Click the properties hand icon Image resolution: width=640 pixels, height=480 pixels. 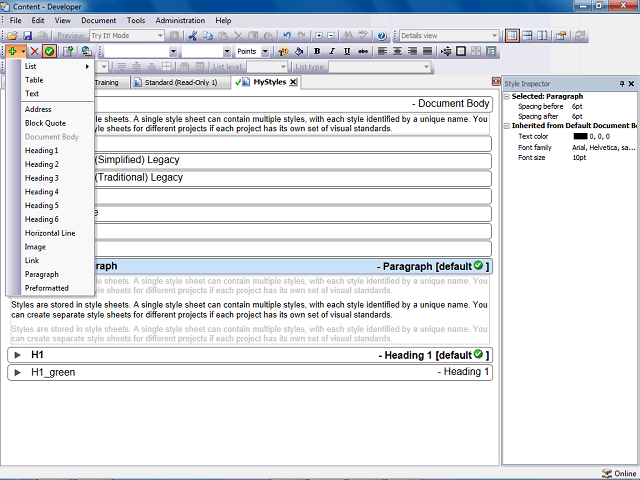point(561,36)
